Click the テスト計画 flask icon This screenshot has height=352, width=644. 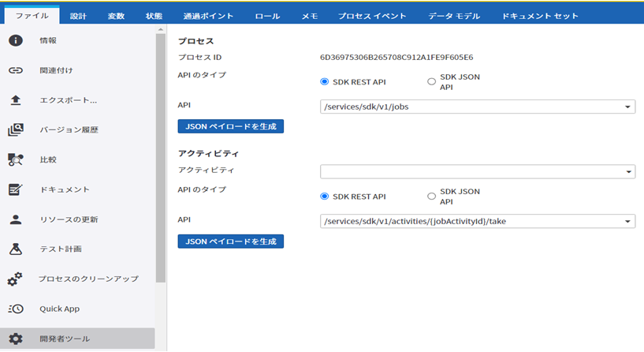click(16, 249)
